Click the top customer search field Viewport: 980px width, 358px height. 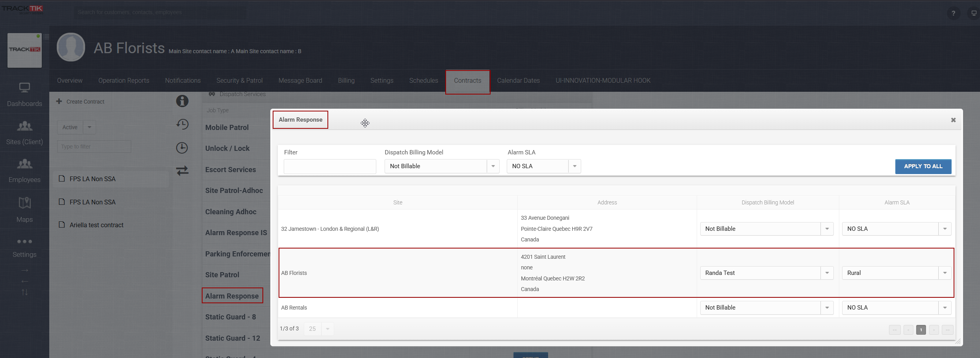pyautogui.click(x=160, y=12)
